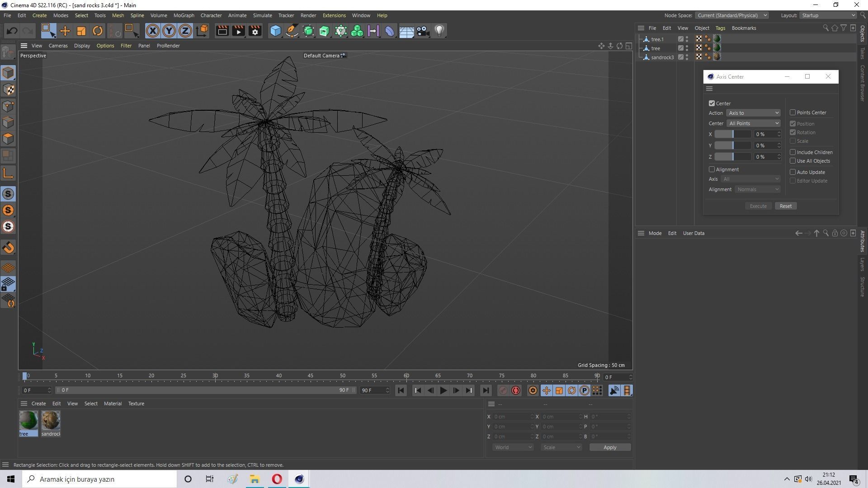This screenshot has width=868, height=488.
Task: Click the Cube primitive icon
Action: point(275,31)
